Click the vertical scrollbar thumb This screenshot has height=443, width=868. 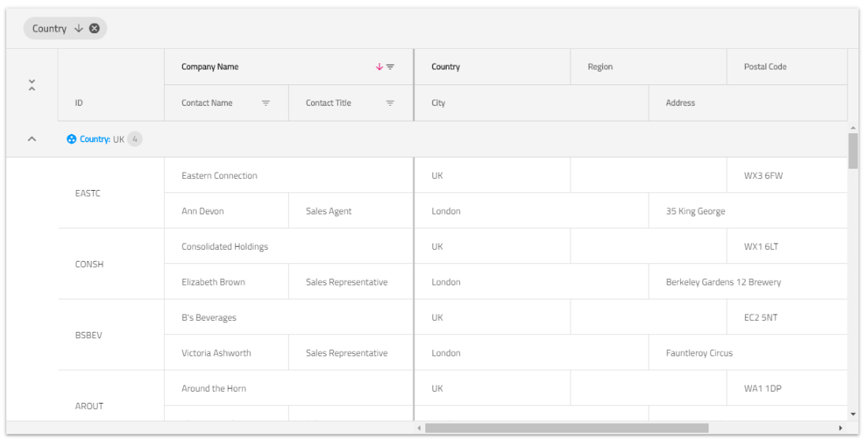point(852,151)
